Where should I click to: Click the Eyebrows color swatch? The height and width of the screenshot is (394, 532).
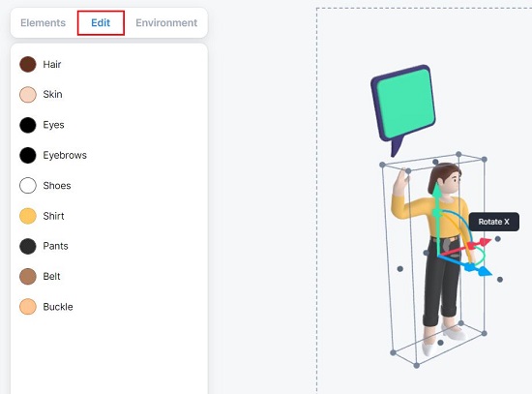point(28,155)
